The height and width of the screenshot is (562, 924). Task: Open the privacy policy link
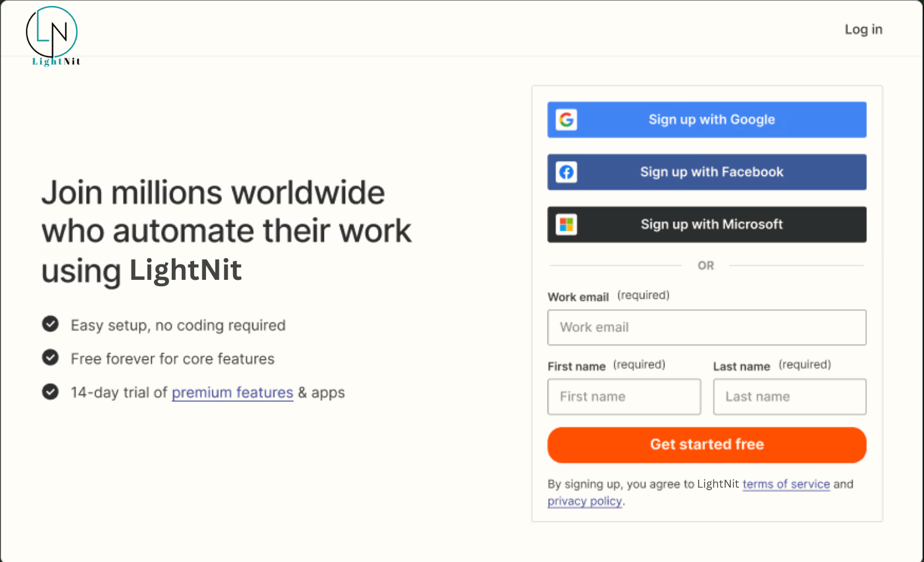coord(584,501)
